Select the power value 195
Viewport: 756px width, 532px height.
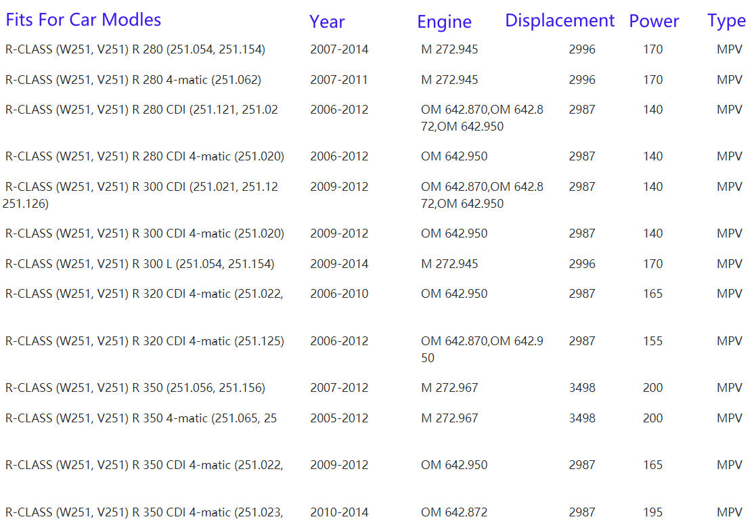652,512
